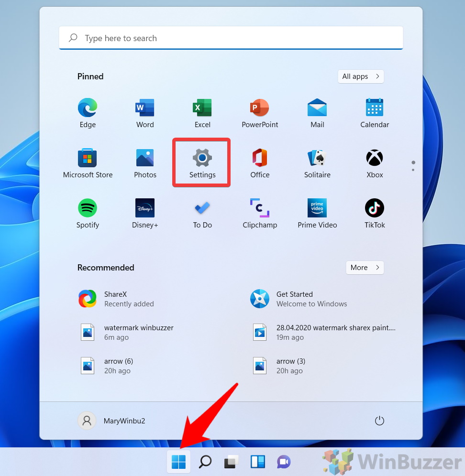Open Prime Video app
This screenshot has width=465, height=476.
(317, 213)
